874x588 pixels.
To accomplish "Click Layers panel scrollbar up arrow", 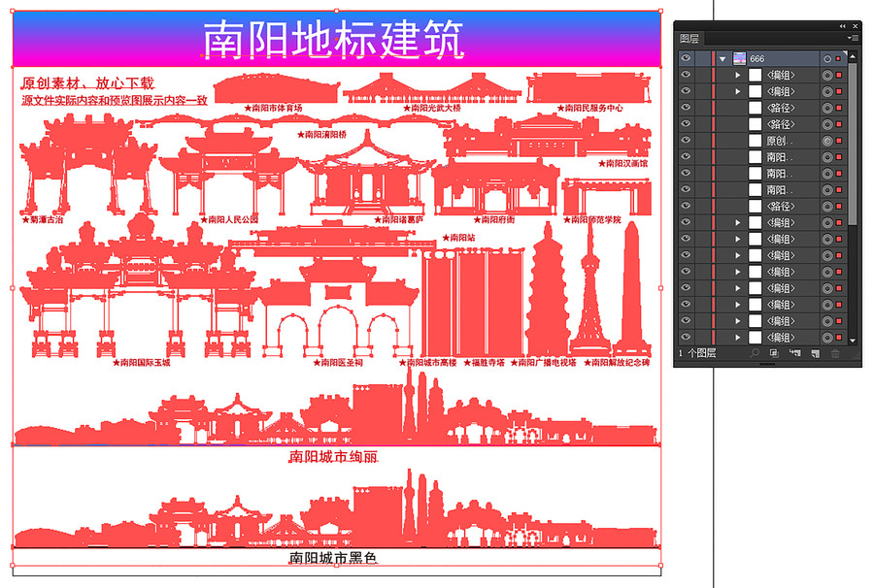I will tap(853, 55).
